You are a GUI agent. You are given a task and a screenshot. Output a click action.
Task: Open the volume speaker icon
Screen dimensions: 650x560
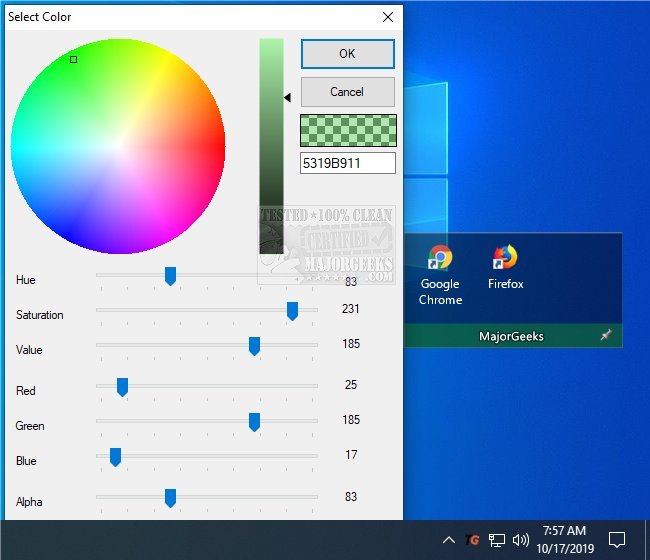(520, 541)
